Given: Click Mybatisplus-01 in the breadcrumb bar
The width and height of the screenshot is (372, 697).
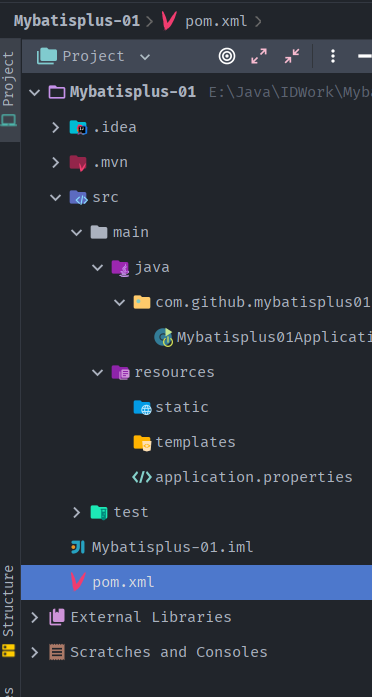Looking at the screenshot, I should (77, 21).
